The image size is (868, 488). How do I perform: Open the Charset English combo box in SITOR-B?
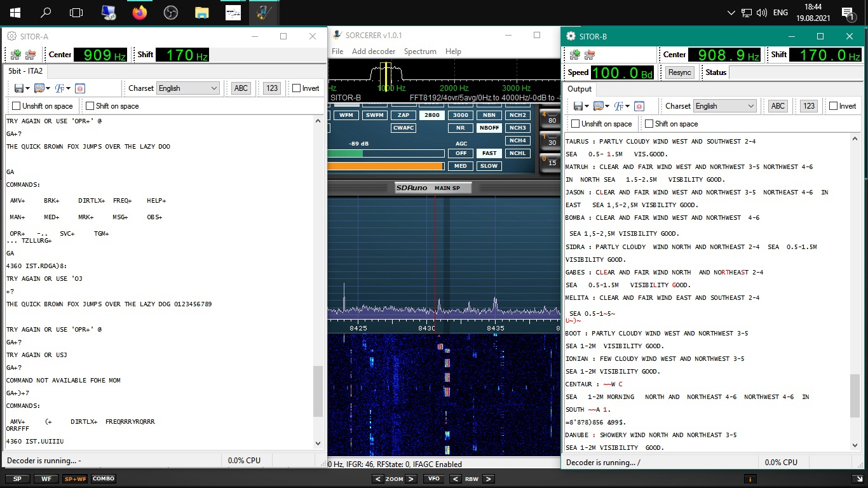click(x=724, y=106)
